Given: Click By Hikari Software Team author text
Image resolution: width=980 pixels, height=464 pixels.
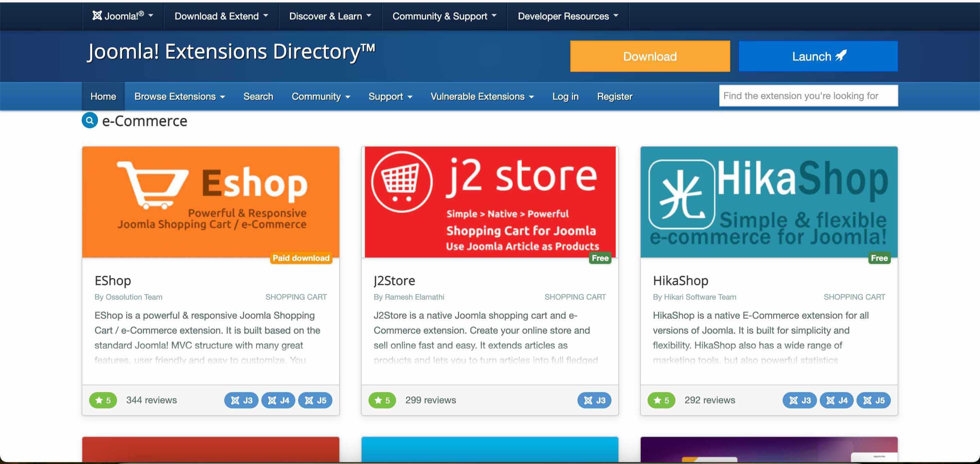Looking at the screenshot, I should click(x=694, y=297).
